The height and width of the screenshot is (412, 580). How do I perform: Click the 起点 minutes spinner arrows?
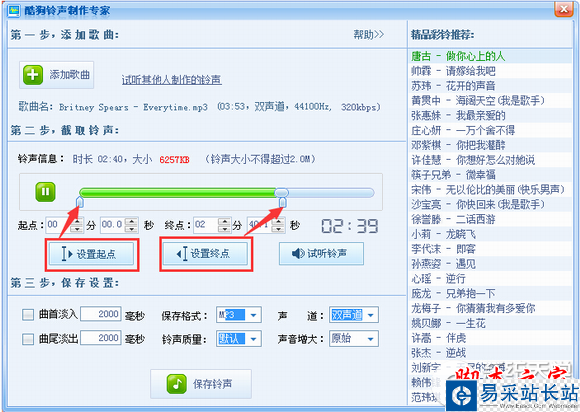click(77, 225)
